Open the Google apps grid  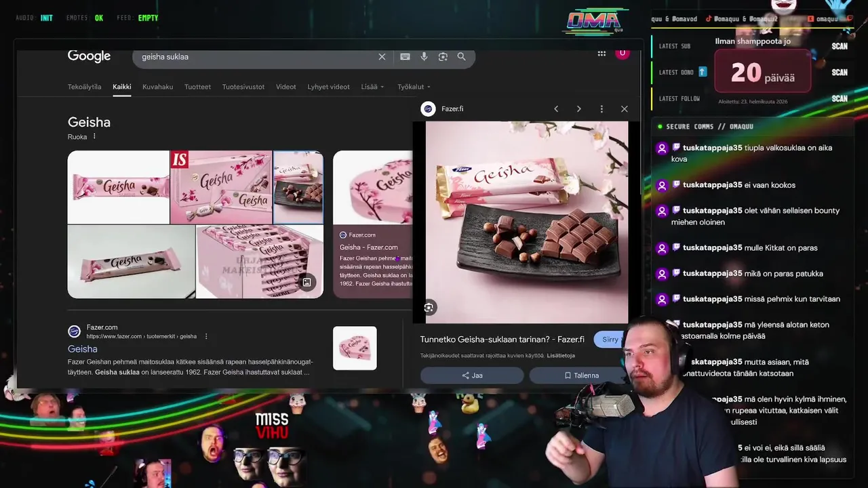(601, 54)
